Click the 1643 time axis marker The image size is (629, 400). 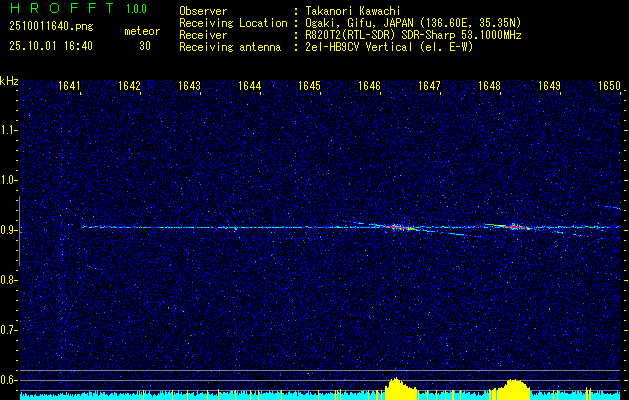click(x=189, y=85)
